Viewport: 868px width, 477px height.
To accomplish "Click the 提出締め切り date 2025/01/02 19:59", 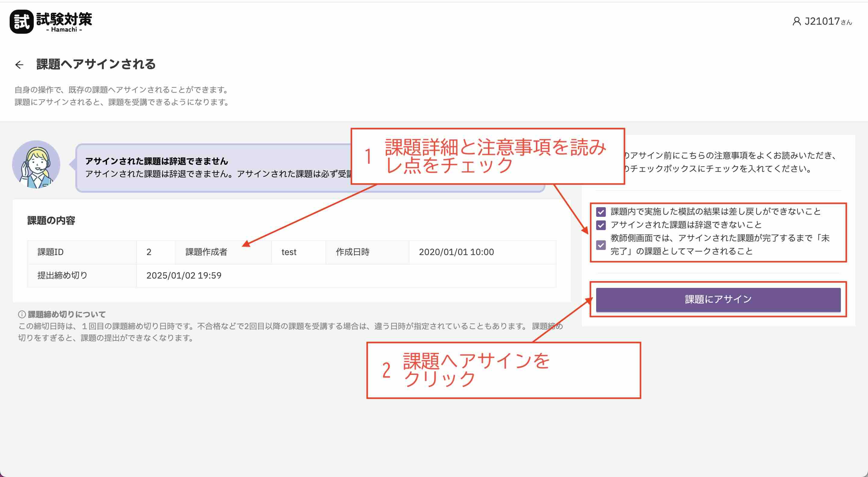I will pos(184,275).
